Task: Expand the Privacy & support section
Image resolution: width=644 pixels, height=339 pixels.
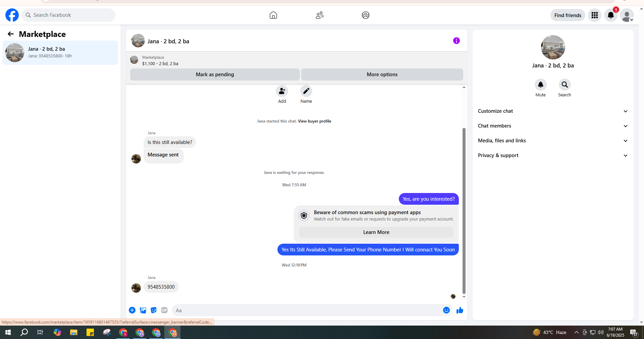Action: (x=553, y=155)
